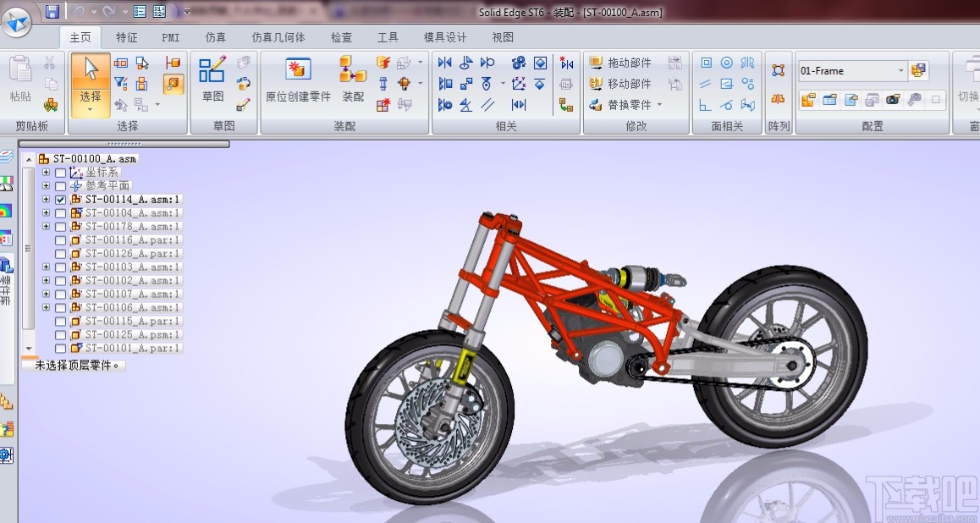980x523 pixels.
Task: Click the Solid Edge application button
Action: [17, 22]
